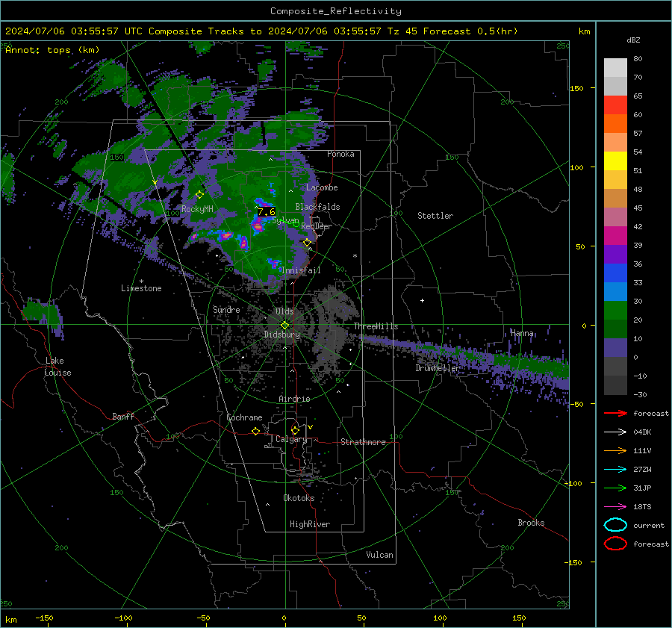The image size is (672, 628).
Task: Click the Sundre town label
Action: click(x=226, y=309)
